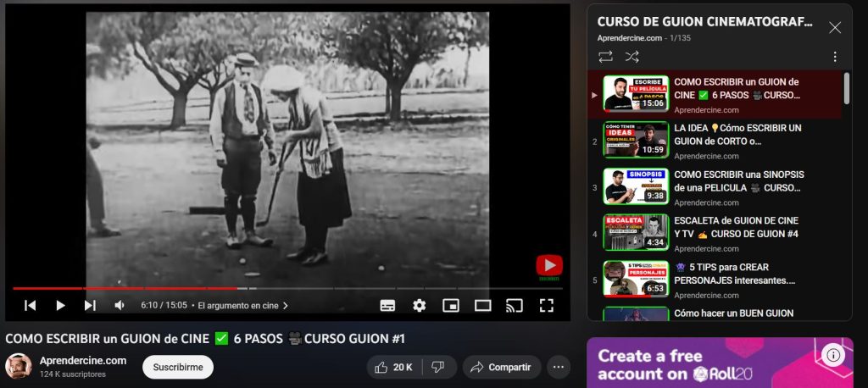This screenshot has width=868, height=388.
Task: Click the Suscribirme button
Action: (x=178, y=367)
